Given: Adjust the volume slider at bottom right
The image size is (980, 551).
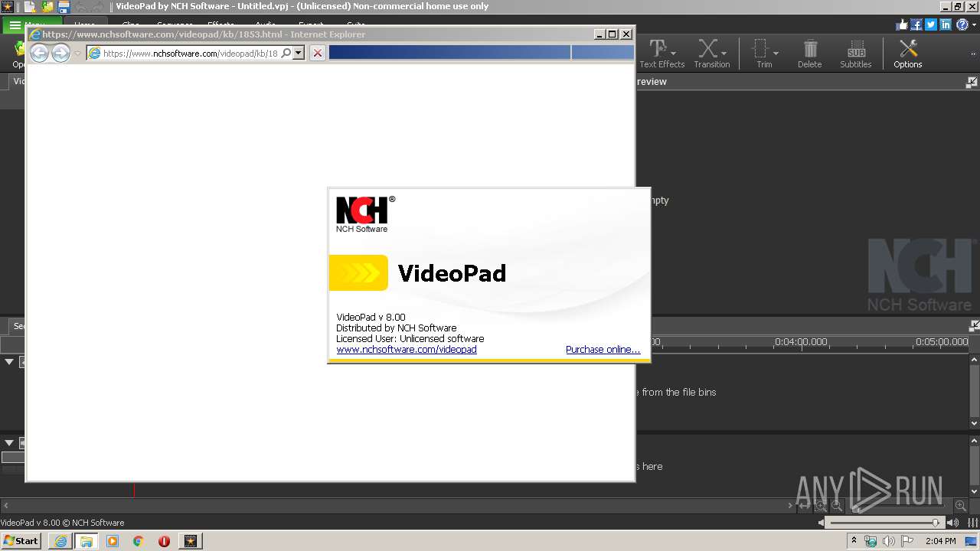Looking at the screenshot, I should tap(884, 523).
